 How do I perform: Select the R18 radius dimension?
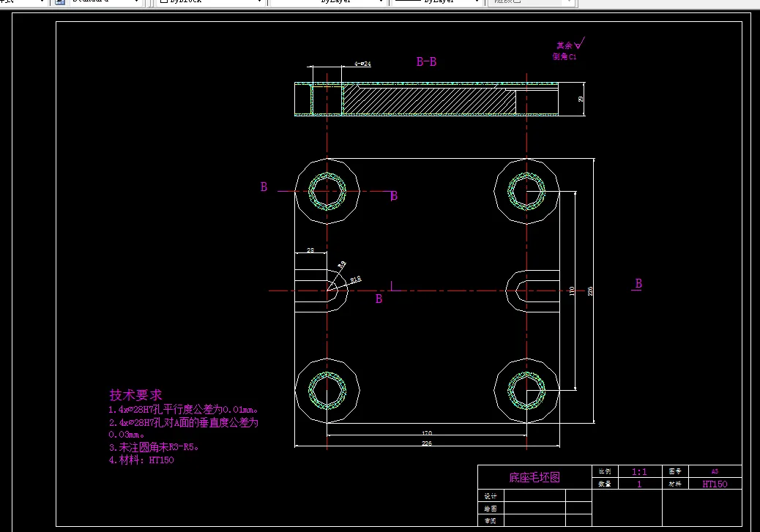click(356, 280)
